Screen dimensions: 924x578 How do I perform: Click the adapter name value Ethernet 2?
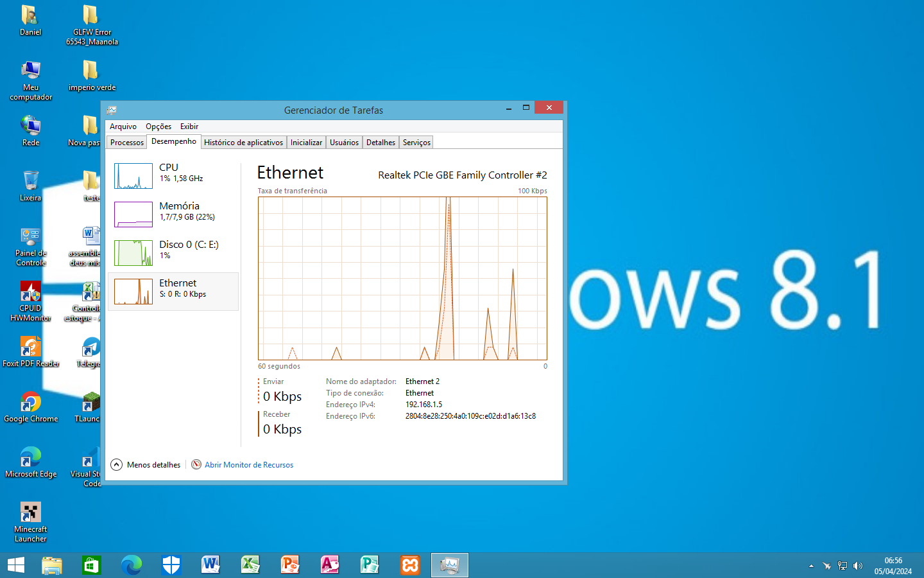pyautogui.click(x=422, y=381)
